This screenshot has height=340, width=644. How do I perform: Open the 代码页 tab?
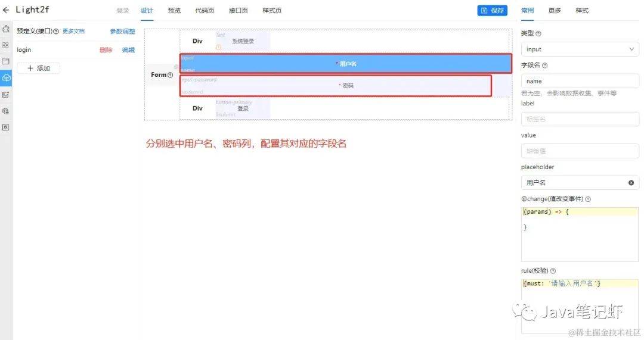coord(205,10)
